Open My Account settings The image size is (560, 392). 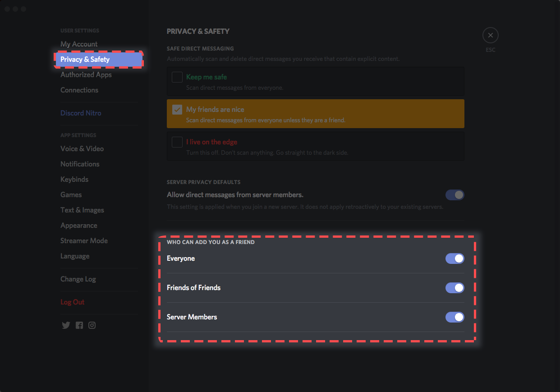point(79,44)
